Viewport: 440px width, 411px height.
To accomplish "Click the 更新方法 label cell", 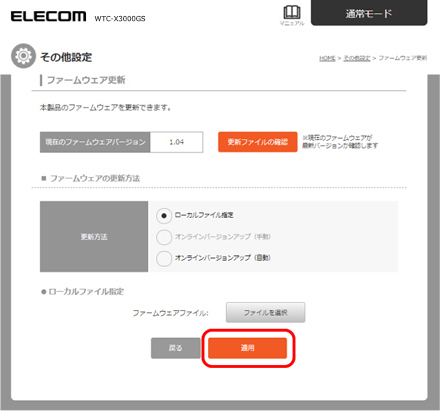I will [94, 237].
